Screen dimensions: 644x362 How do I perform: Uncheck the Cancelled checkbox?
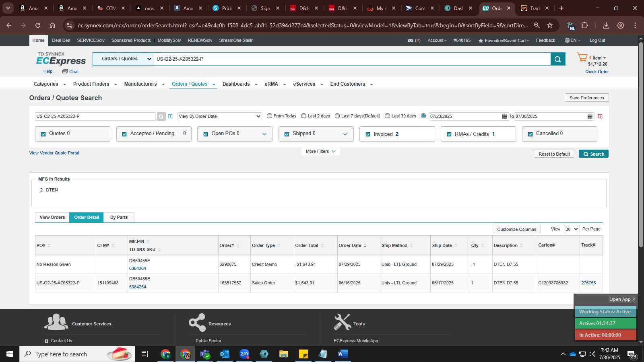(x=530, y=134)
